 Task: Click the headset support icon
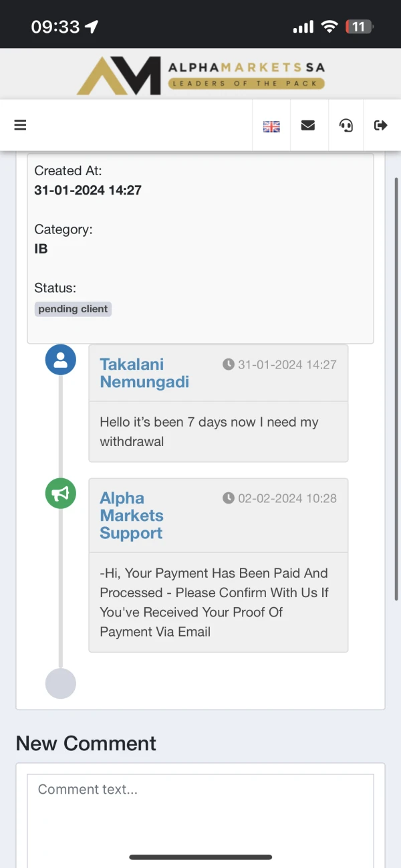(x=346, y=125)
